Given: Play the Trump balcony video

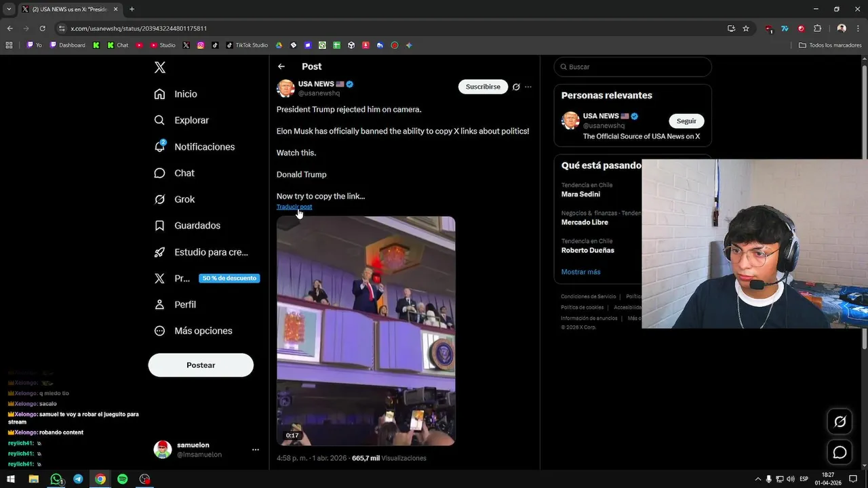Looking at the screenshot, I should pyautogui.click(x=366, y=331).
